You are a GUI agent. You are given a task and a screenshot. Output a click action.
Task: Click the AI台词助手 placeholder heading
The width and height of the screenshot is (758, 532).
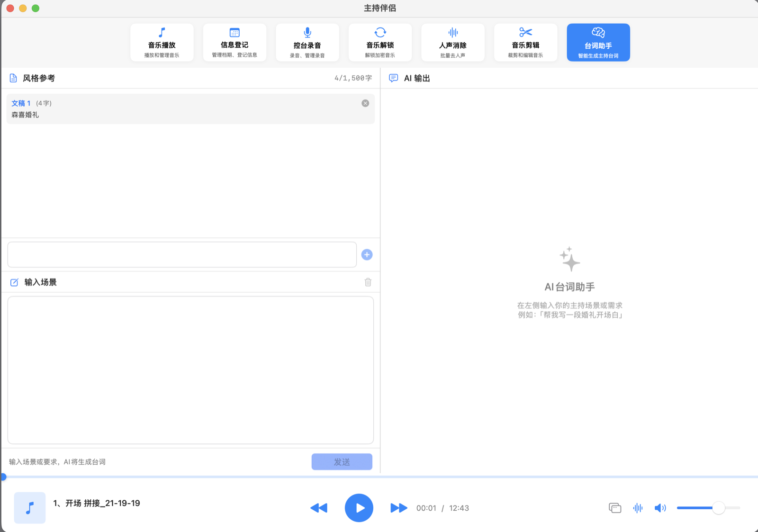569,287
